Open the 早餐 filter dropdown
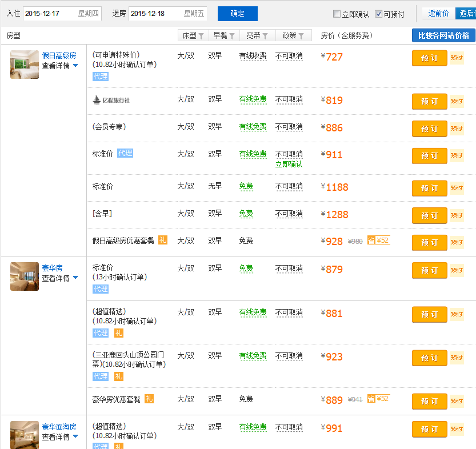The height and width of the screenshot is (449, 476). [x=224, y=35]
